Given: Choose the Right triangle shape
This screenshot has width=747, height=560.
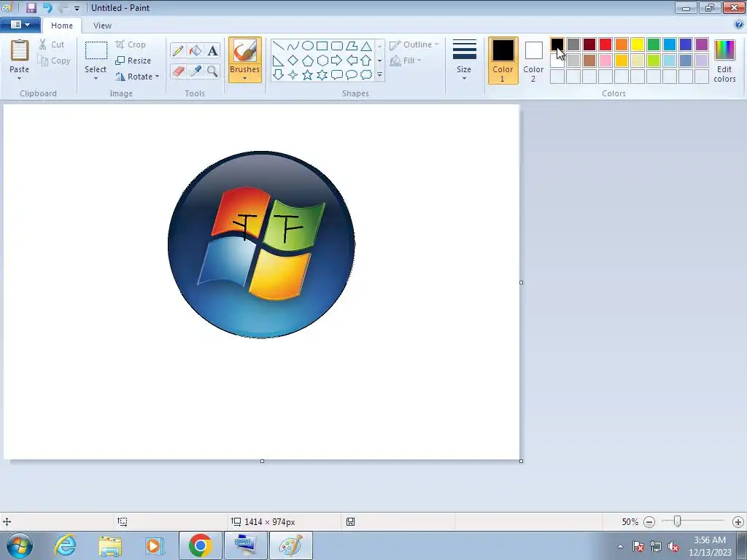Looking at the screenshot, I should coord(279,61).
